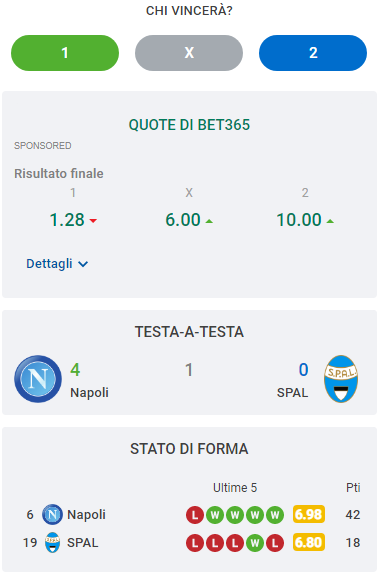Viewport: 383px width, 575px height.
Task: Click the large Napoli crest in Testa-a-testa
Action: pos(38,379)
